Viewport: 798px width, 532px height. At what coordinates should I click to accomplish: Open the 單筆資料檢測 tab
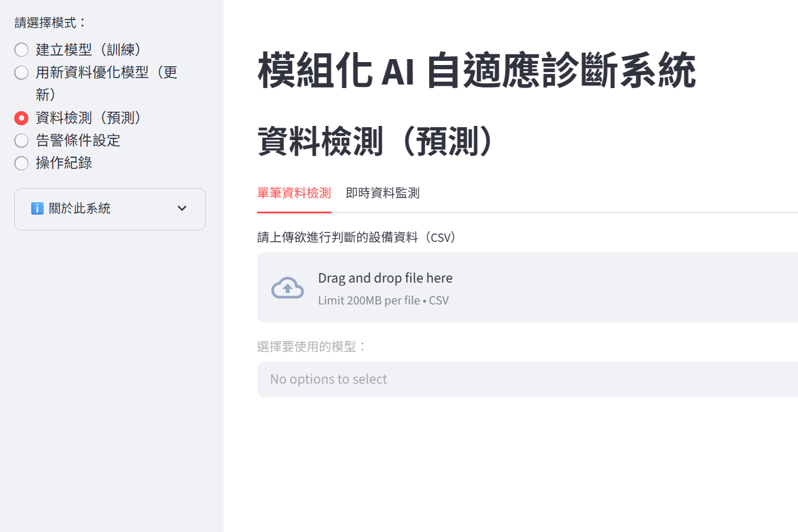pos(294,193)
